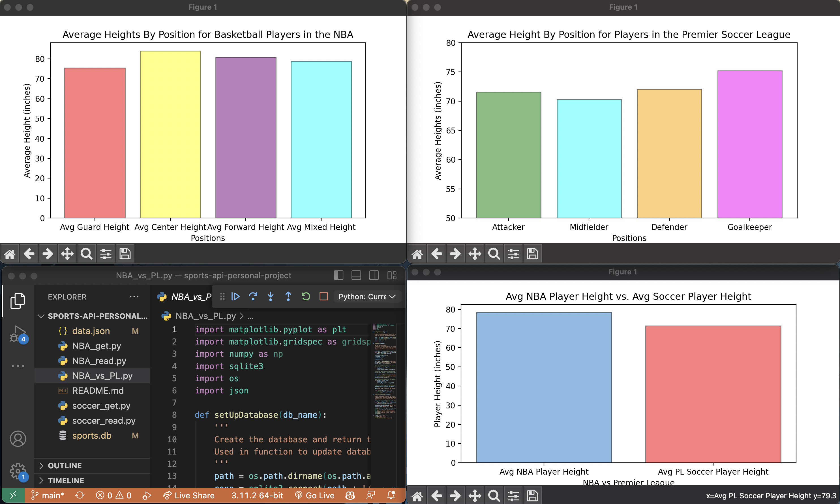Image resolution: width=840 pixels, height=504 pixels.
Task: Synchronize changes in status bar
Action: tap(80, 495)
